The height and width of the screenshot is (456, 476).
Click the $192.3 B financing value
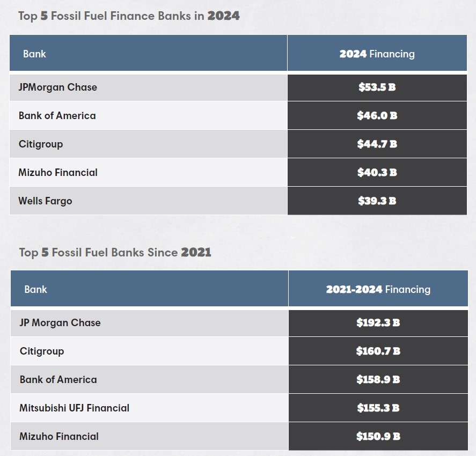pos(378,323)
